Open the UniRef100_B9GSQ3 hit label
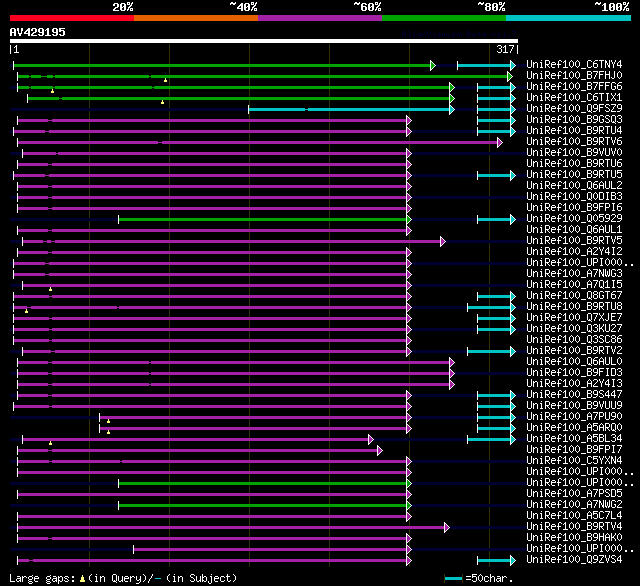The image size is (640, 586). (574, 120)
